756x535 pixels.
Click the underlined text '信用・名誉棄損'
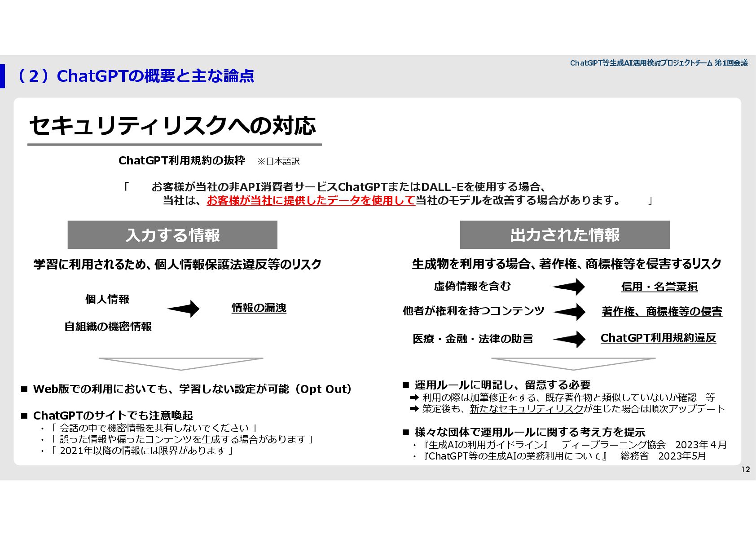tap(659, 287)
